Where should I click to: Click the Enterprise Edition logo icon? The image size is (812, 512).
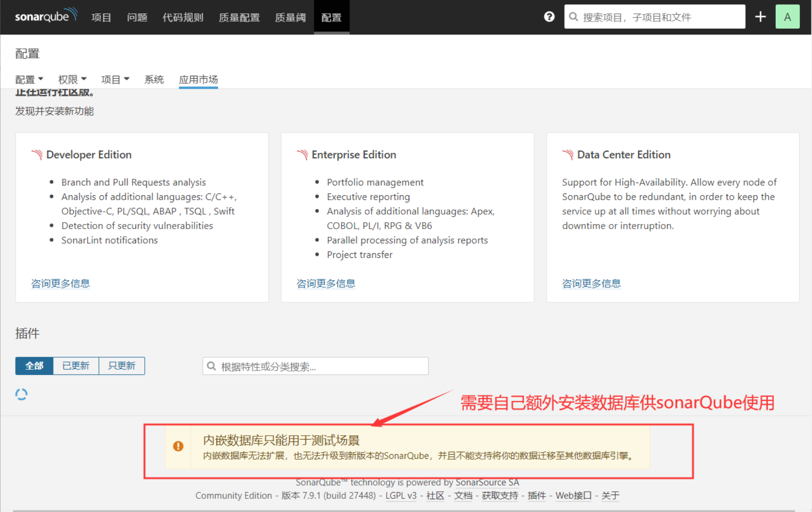303,155
